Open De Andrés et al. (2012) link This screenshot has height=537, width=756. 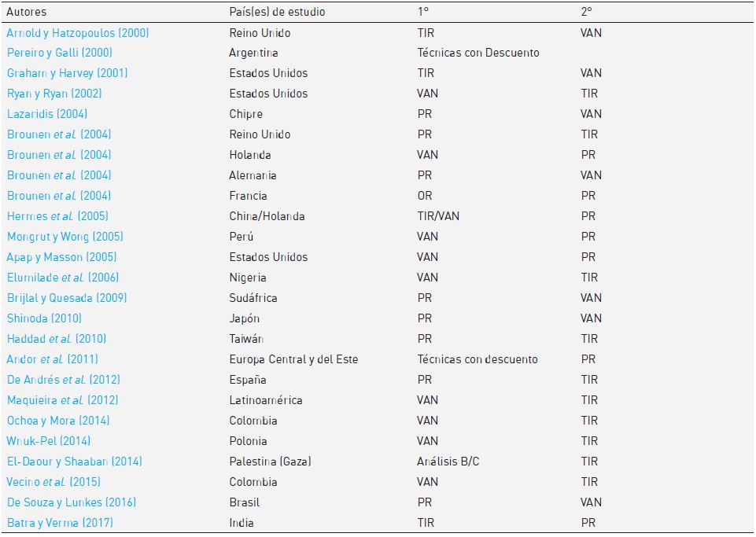[x=64, y=380]
